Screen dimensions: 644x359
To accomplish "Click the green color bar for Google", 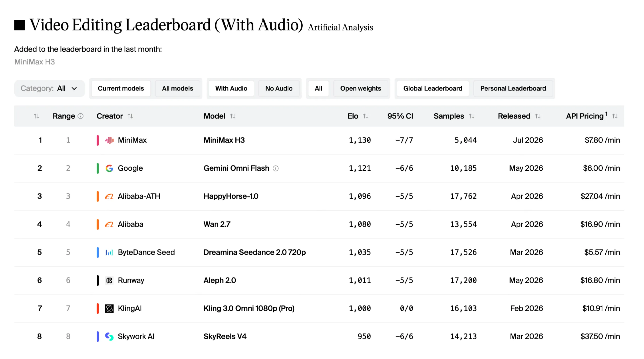I will point(98,168).
